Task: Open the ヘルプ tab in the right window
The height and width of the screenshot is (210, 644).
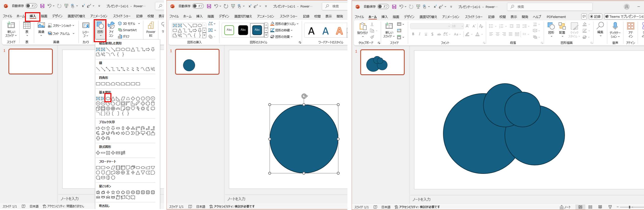Action: click(537, 17)
